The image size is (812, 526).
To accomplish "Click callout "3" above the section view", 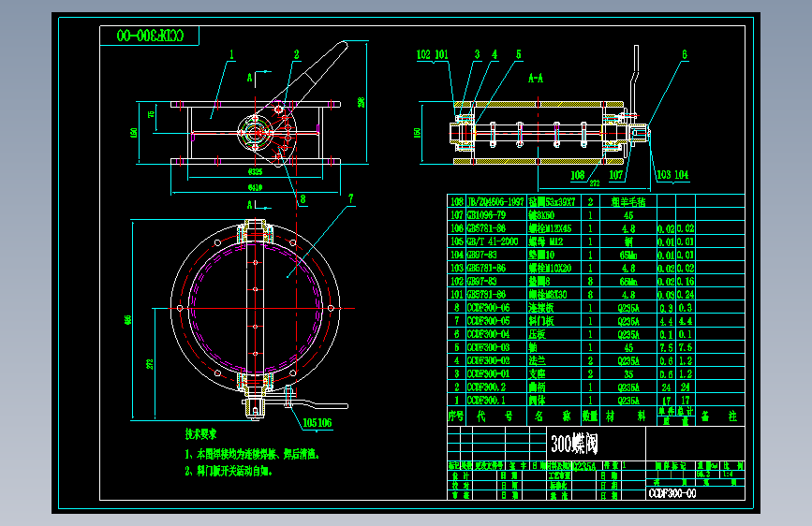I will [x=477, y=54].
